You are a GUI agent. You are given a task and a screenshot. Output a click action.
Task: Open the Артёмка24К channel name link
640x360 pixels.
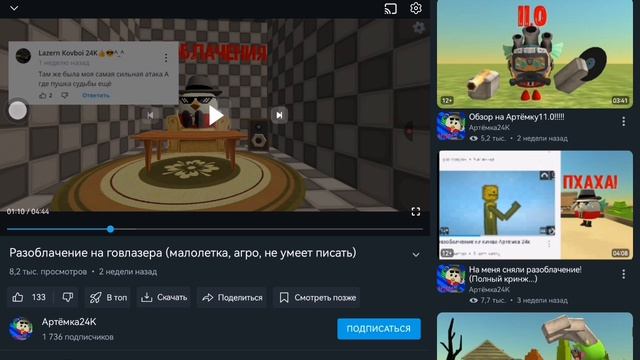69,322
